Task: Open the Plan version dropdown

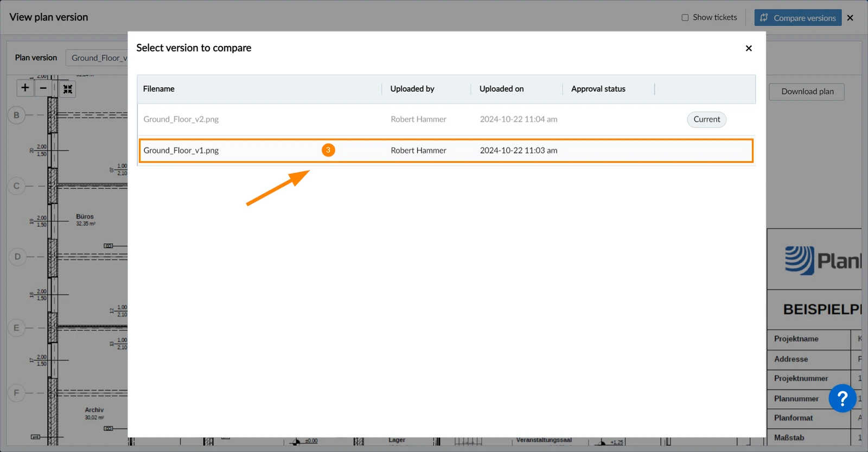Action: [97, 58]
